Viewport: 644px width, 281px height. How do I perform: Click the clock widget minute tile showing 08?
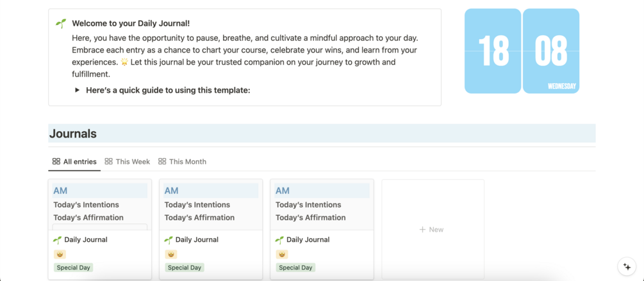(551, 51)
